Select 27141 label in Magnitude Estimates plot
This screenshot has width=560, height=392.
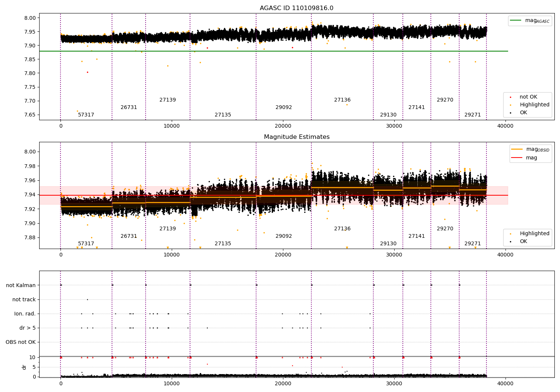point(417,236)
